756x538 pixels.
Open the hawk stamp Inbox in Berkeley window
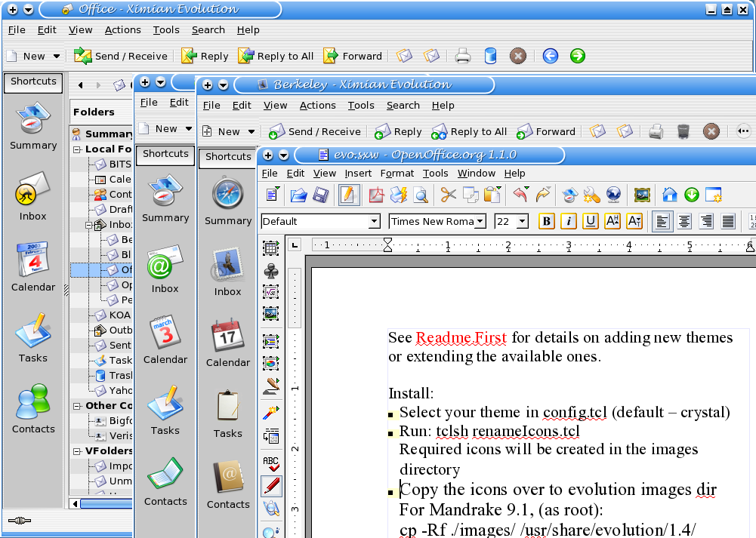click(x=227, y=272)
